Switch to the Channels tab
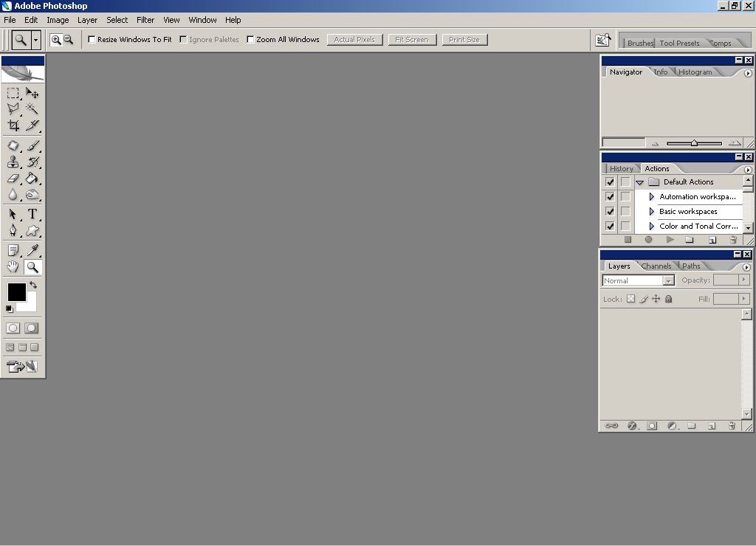Image resolution: width=756 pixels, height=546 pixels. tap(656, 266)
